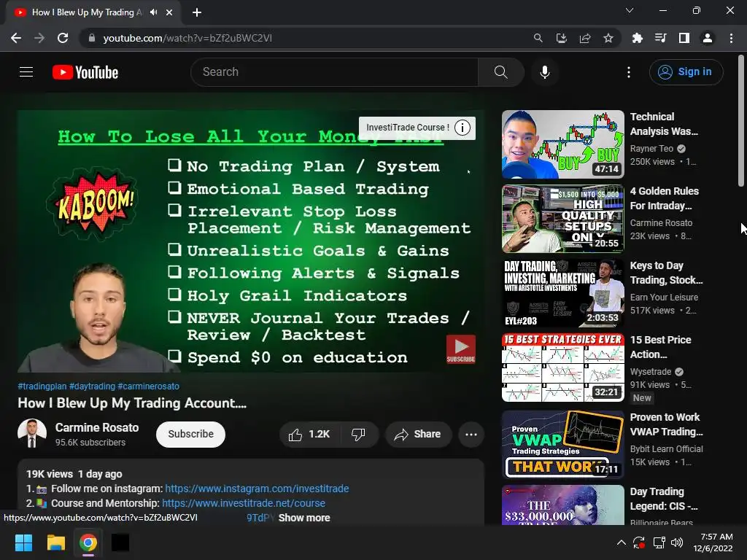Expand description with Show more
Viewport: 747px width, 560px height.
[304, 518]
